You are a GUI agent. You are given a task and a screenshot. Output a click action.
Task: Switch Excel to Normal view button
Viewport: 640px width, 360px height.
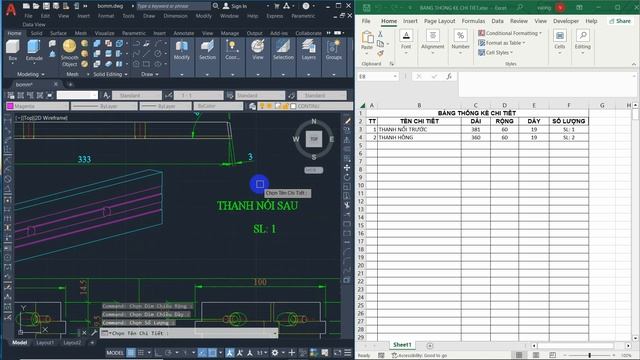[519, 355]
